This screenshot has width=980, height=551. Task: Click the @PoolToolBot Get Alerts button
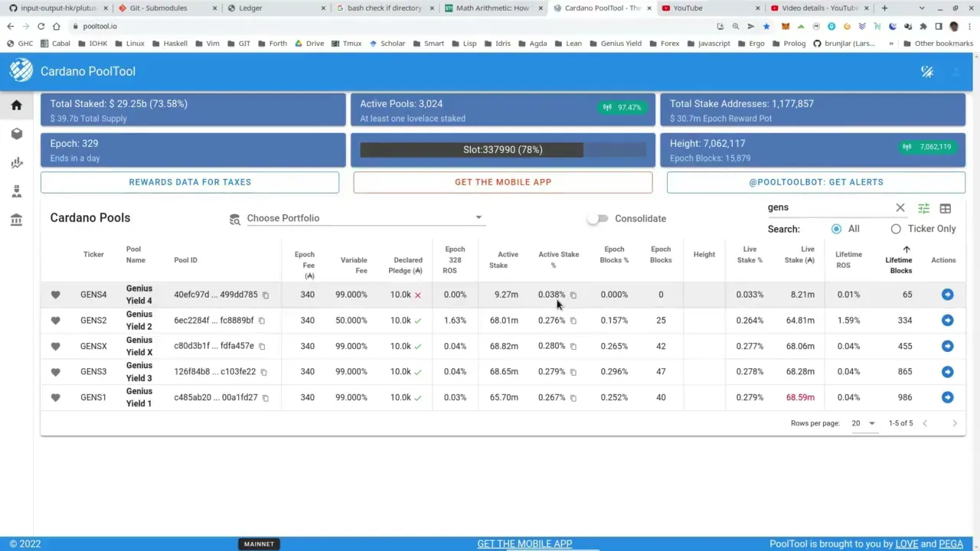tap(815, 182)
